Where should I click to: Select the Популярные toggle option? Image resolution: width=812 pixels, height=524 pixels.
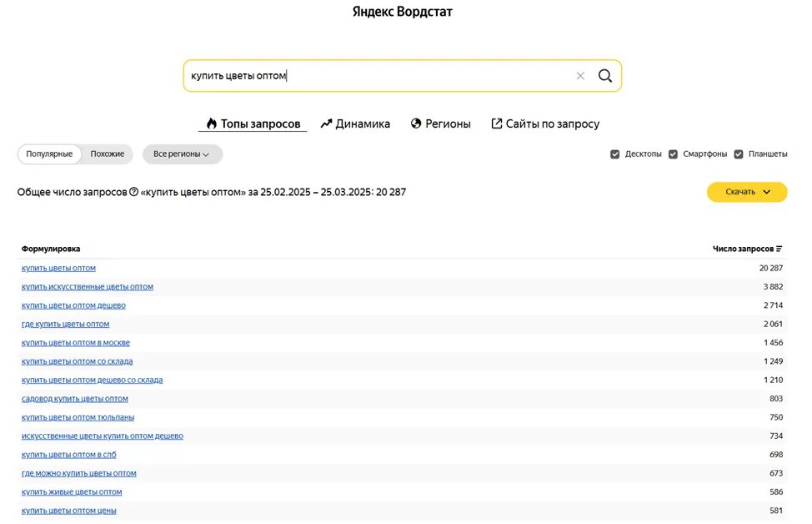(x=49, y=154)
